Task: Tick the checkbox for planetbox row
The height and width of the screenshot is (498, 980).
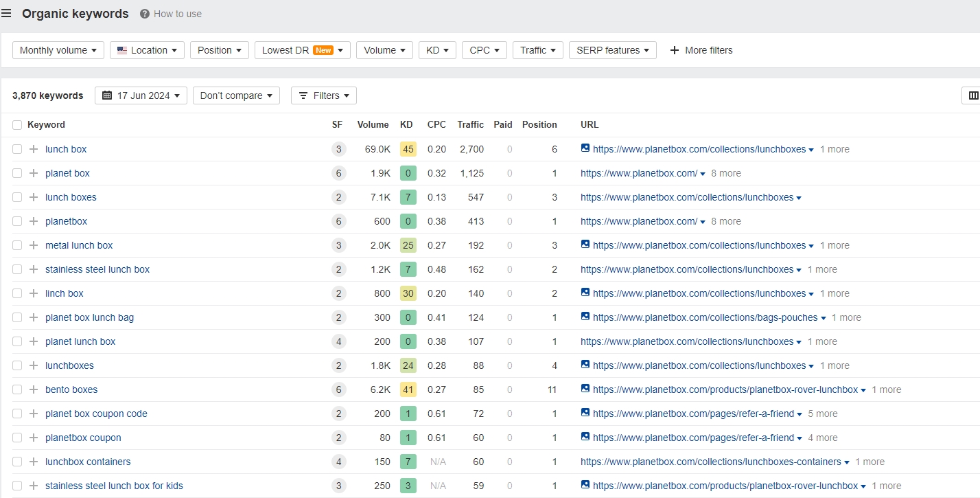Action: click(x=17, y=221)
